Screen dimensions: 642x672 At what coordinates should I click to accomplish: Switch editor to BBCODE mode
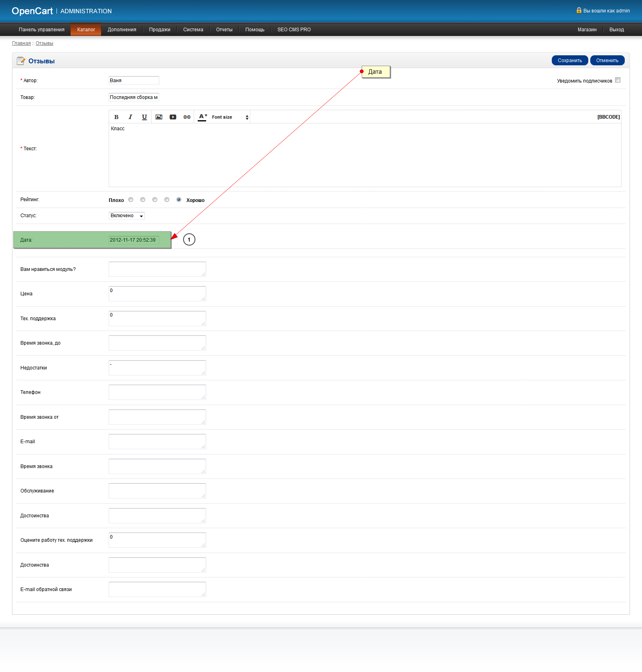point(608,117)
